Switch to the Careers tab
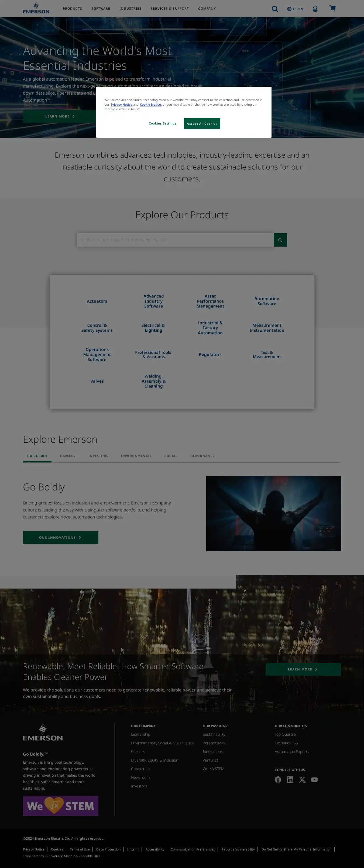This screenshot has width=364, height=868. pyautogui.click(x=67, y=456)
